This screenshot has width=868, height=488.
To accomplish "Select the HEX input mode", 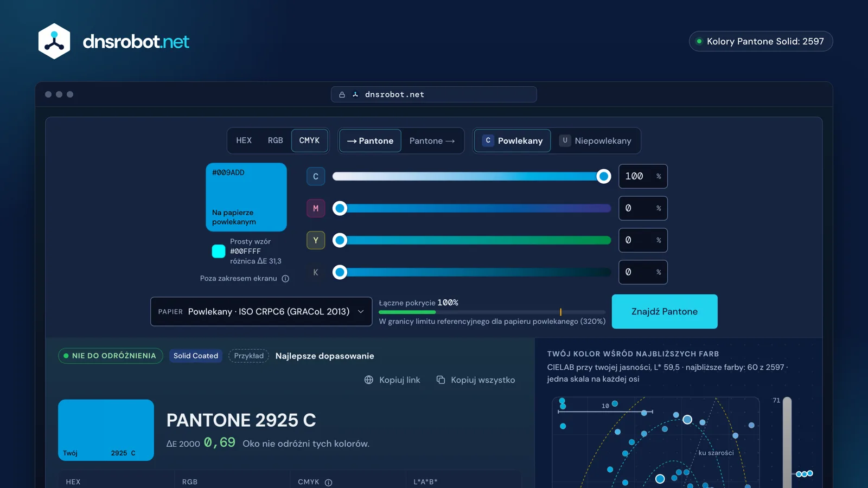I will [244, 140].
